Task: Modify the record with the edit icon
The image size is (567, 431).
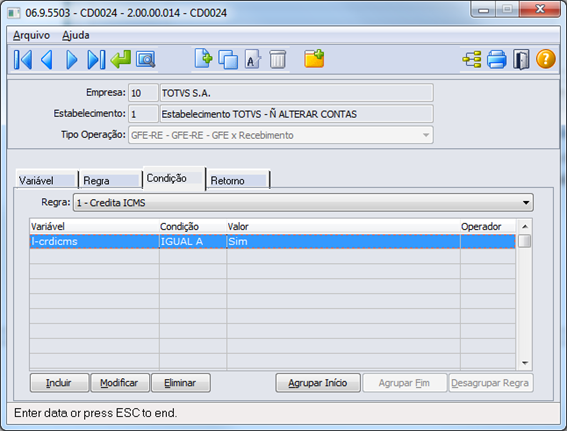Action: pyautogui.click(x=253, y=59)
